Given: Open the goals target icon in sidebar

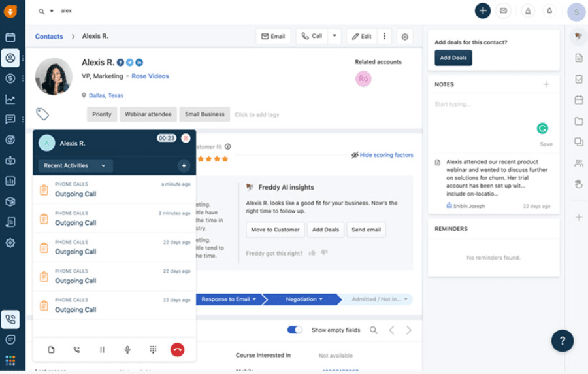Looking at the screenshot, I should [10, 140].
